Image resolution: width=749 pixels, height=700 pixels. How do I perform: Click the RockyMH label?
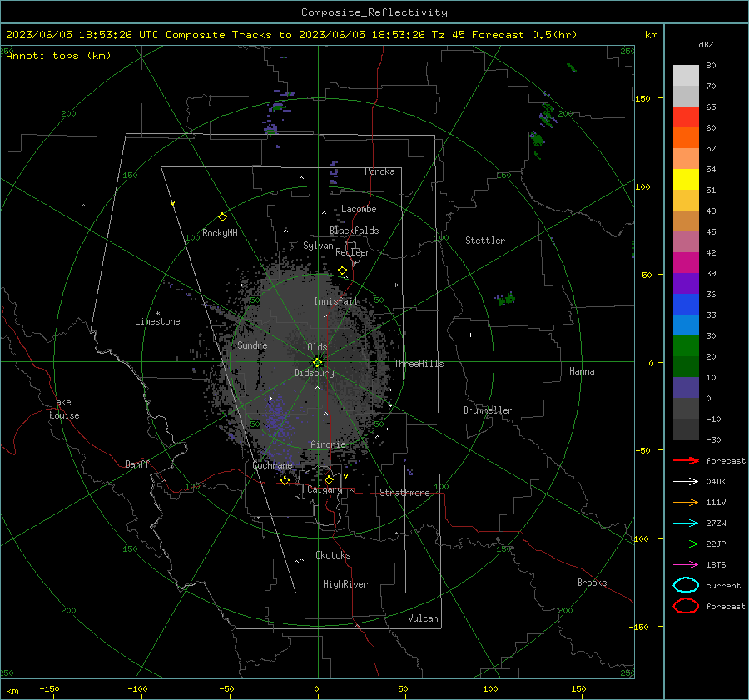pyautogui.click(x=220, y=233)
